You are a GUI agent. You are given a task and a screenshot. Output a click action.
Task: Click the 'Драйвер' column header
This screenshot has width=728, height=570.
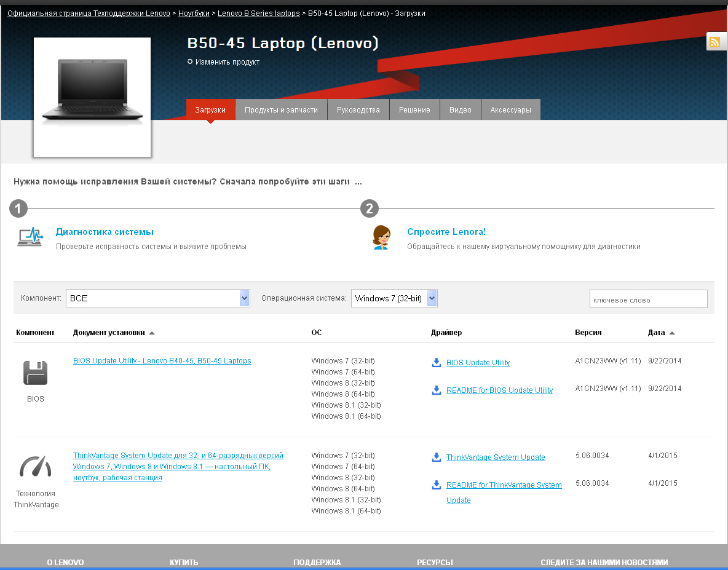tap(446, 332)
